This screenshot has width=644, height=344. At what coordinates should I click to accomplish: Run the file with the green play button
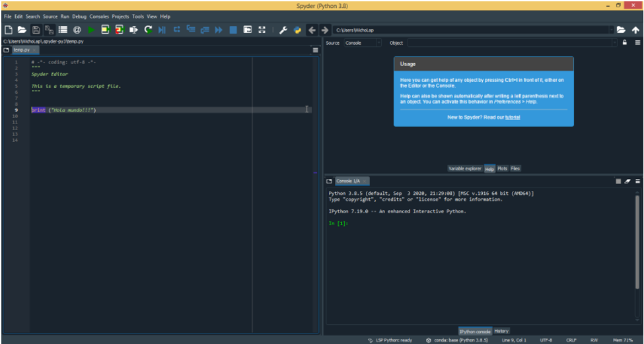tap(91, 30)
